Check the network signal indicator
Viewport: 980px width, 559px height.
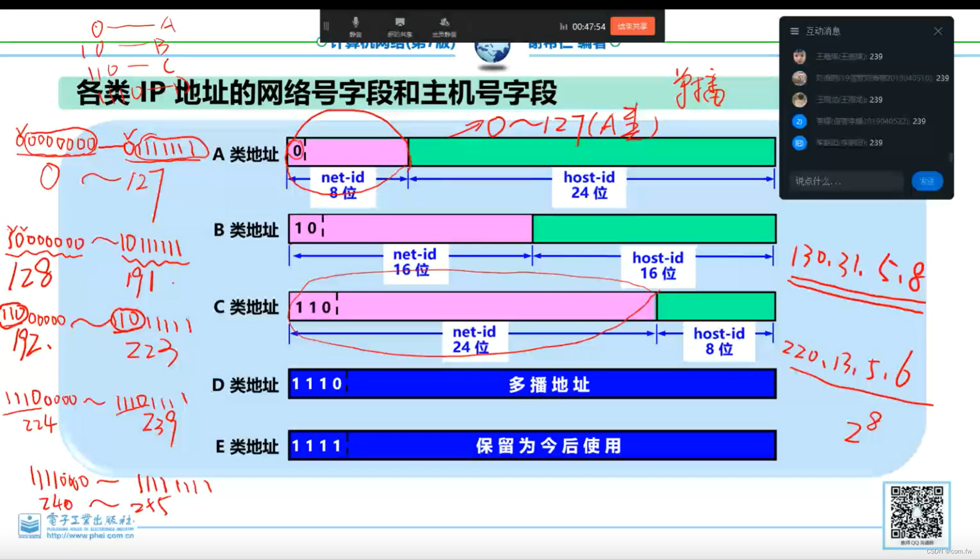pos(563,26)
